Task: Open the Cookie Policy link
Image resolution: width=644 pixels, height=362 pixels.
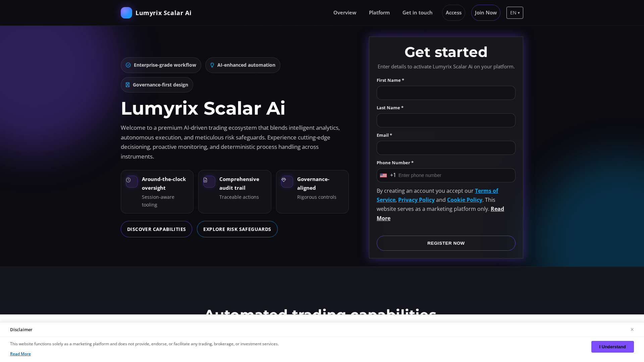Action: click(x=465, y=200)
